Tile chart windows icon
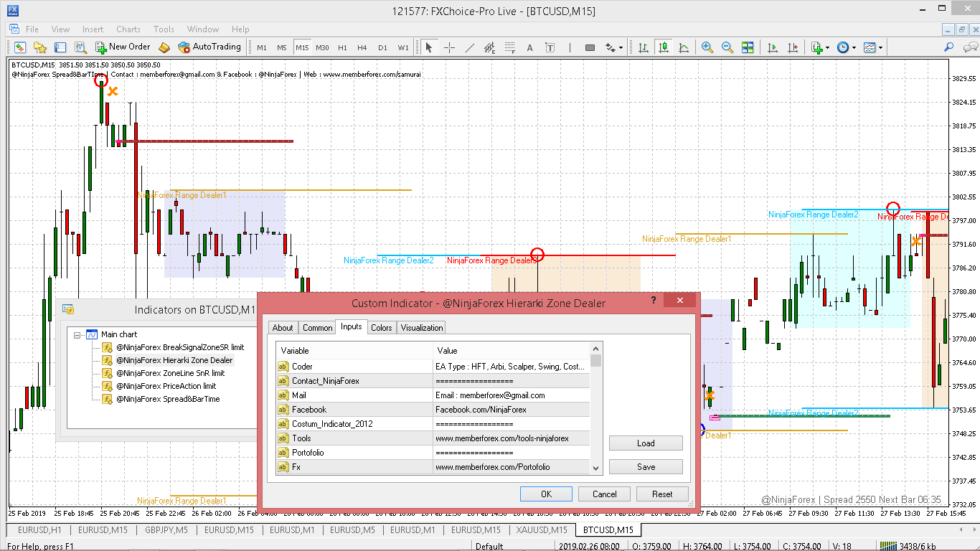Screen dimensions: 980x551 748,47
